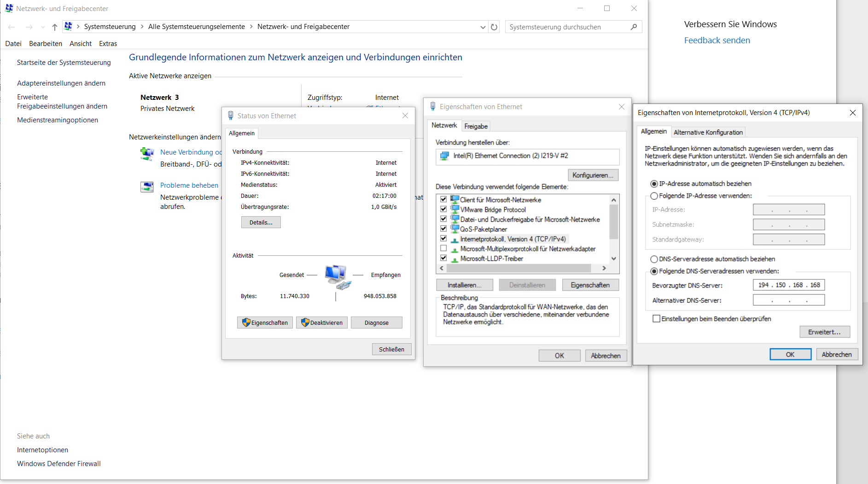Viewport: 868px width, 484px height.
Task: Open the Probleme beheben link
Action: point(189,185)
